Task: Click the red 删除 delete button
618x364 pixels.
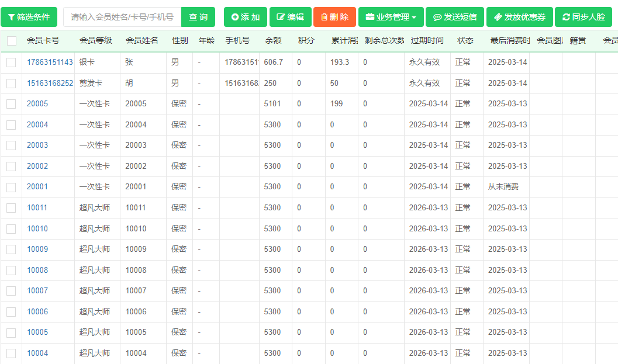Action: tap(334, 17)
